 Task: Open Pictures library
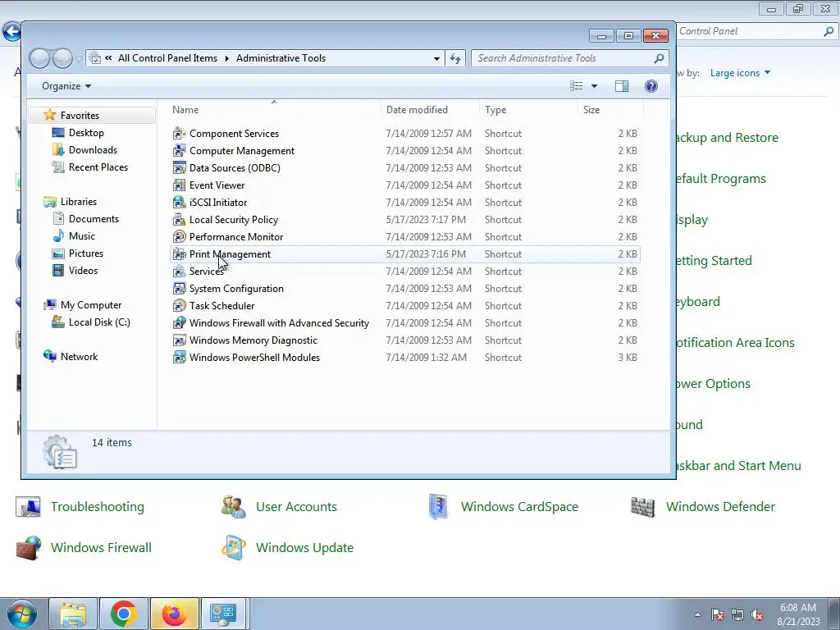85,253
